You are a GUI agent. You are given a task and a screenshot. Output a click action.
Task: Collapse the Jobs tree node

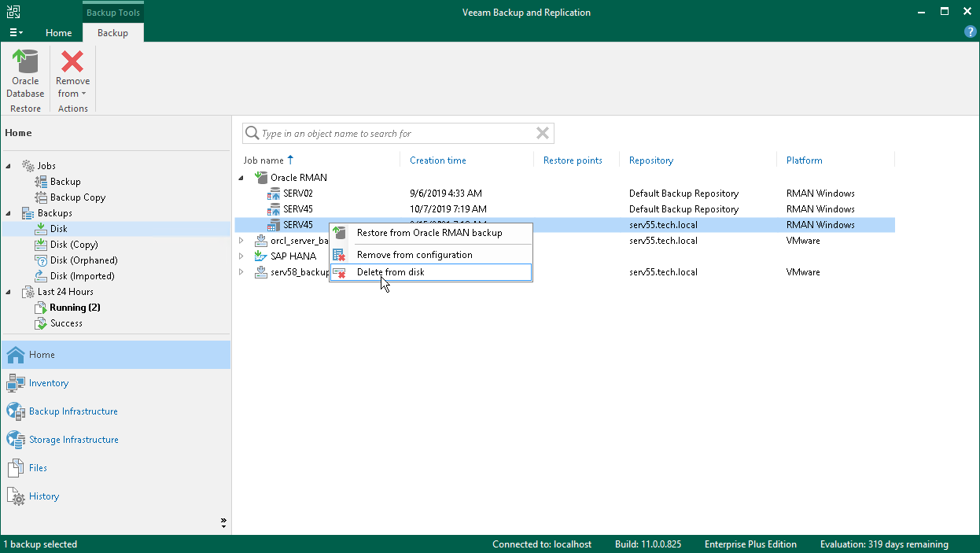coord(9,166)
